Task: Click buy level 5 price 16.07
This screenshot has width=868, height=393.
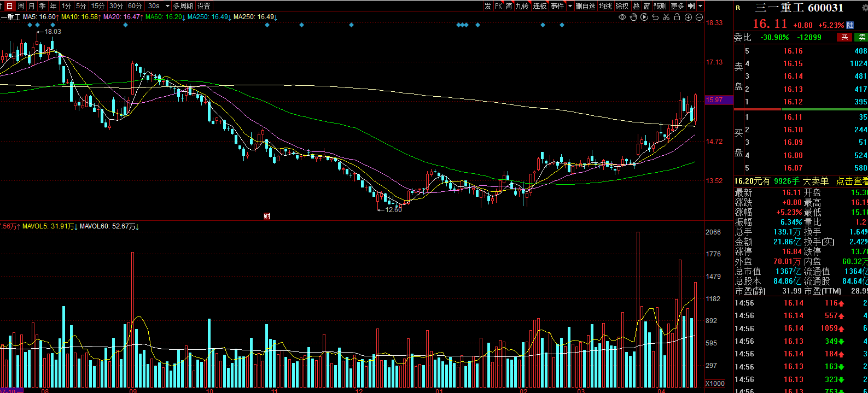Action: [793, 168]
